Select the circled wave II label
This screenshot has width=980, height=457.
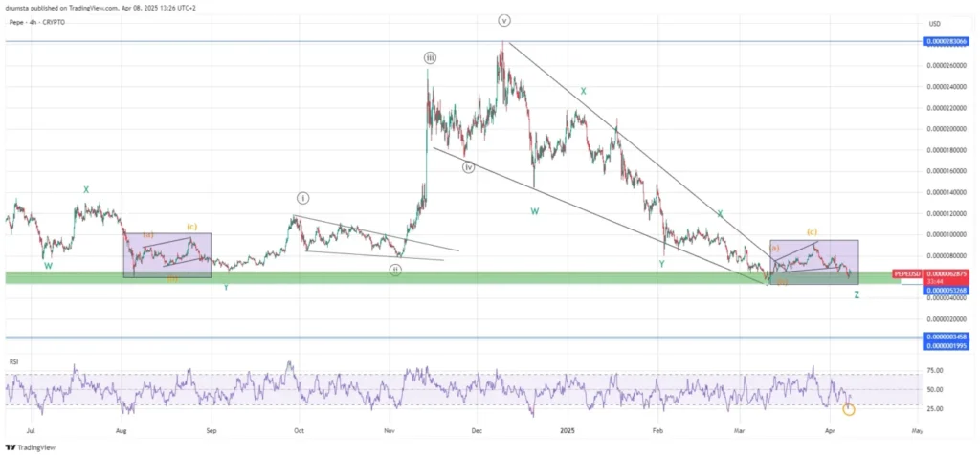[395, 271]
